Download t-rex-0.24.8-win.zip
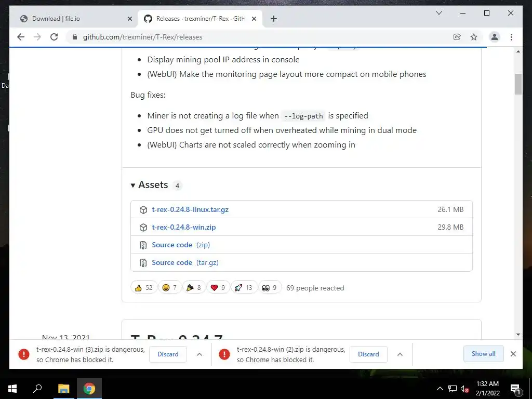This screenshot has width=532, height=399. tap(183, 228)
